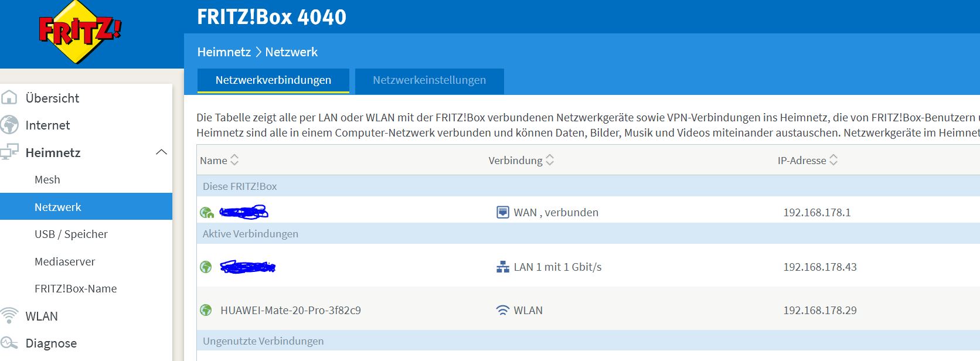Click the WLAN signal icon in table
Screen dimensions: 980x361
point(503,310)
